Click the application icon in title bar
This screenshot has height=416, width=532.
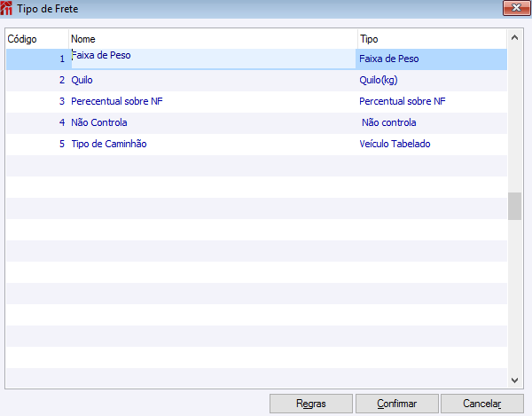tap(6, 8)
